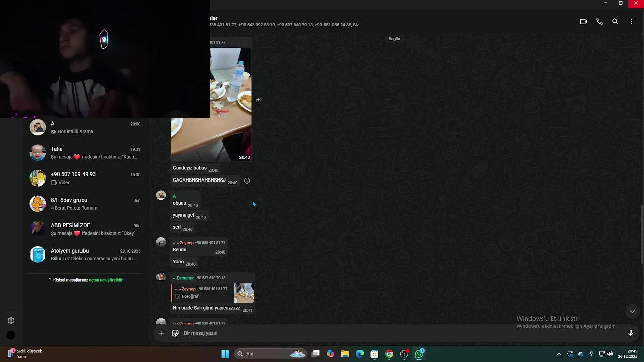The height and width of the screenshot is (362, 644).
Task: Click ~Zeynep sender name above Benmi
Action: pos(183,243)
